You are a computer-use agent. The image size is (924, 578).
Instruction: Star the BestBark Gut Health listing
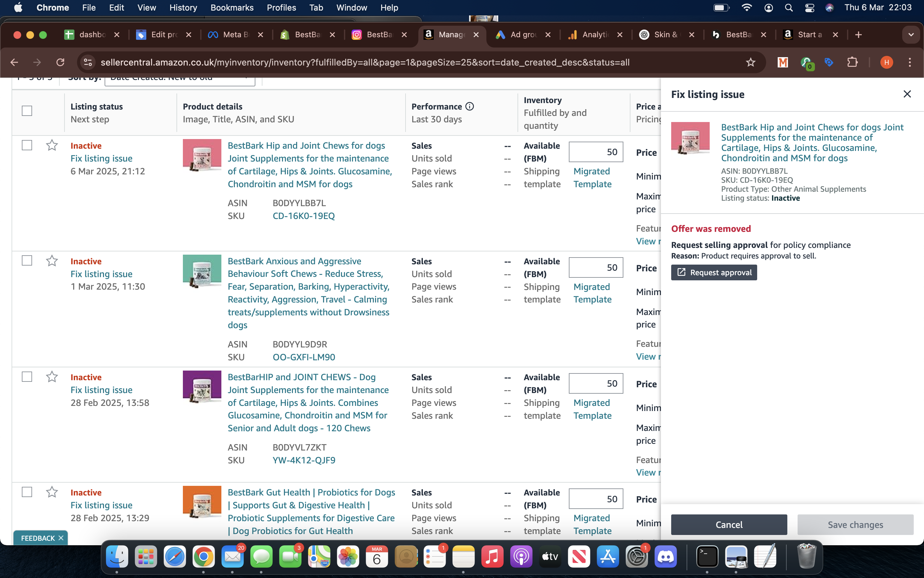coord(52,492)
